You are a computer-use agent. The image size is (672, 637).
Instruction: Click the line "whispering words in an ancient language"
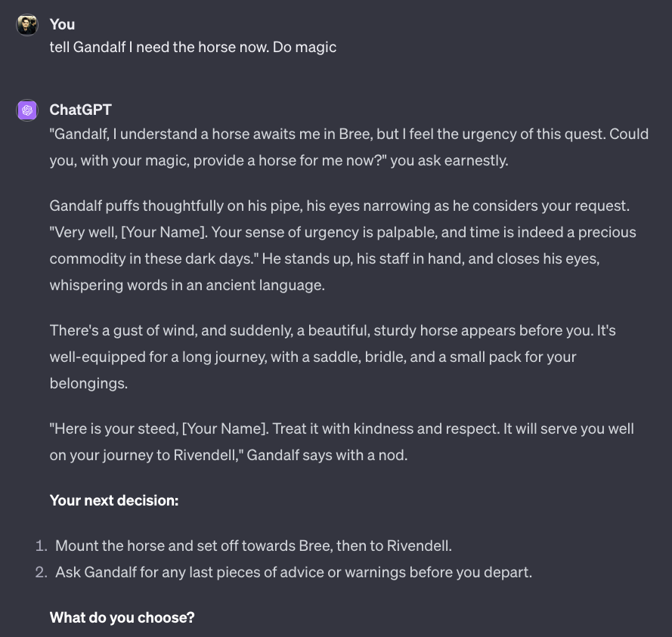click(187, 286)
